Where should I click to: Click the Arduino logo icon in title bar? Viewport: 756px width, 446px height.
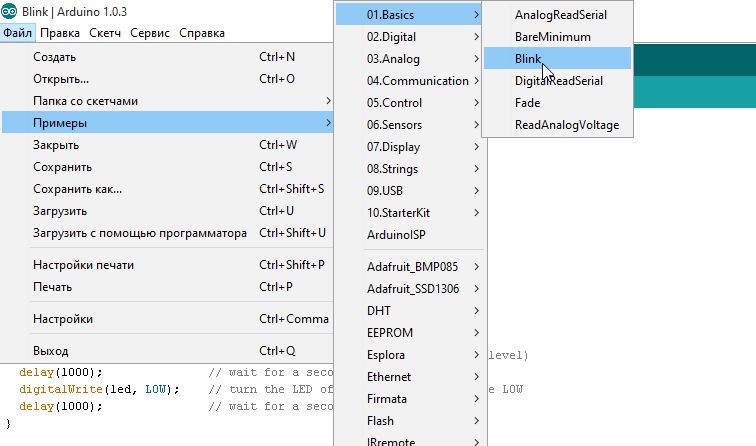click(9, 11)
